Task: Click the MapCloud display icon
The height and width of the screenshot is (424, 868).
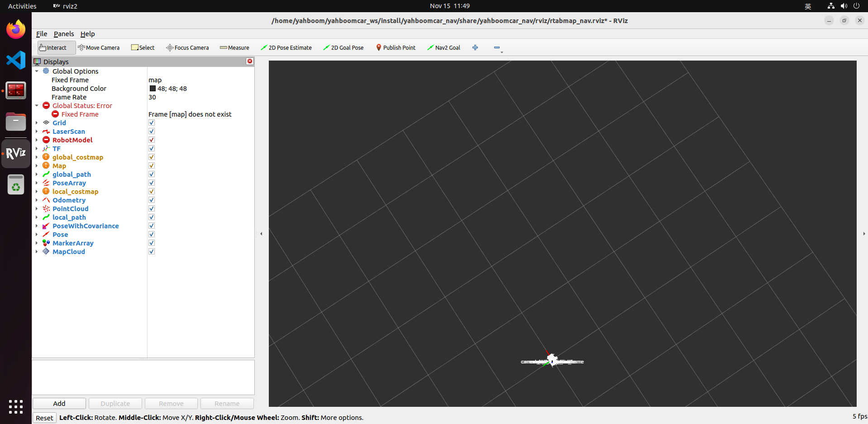Action: [x=46, y=251]
